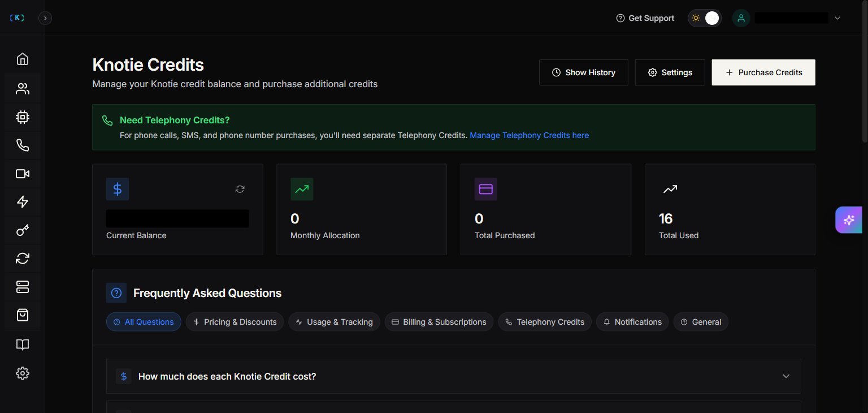Click the green phone icon in telephony banner
Image resolution: width=868 pixels, height=413 pixels.
(x=107, y=121)
